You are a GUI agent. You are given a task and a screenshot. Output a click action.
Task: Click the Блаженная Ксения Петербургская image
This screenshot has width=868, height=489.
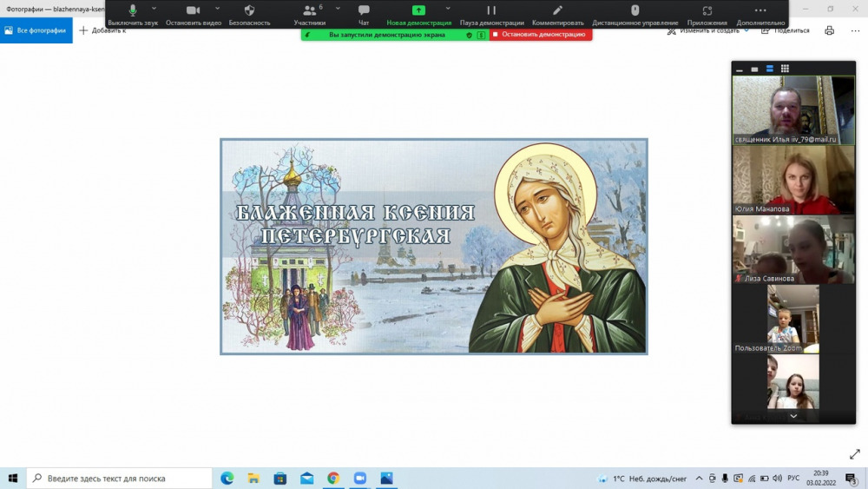(434, 247)
